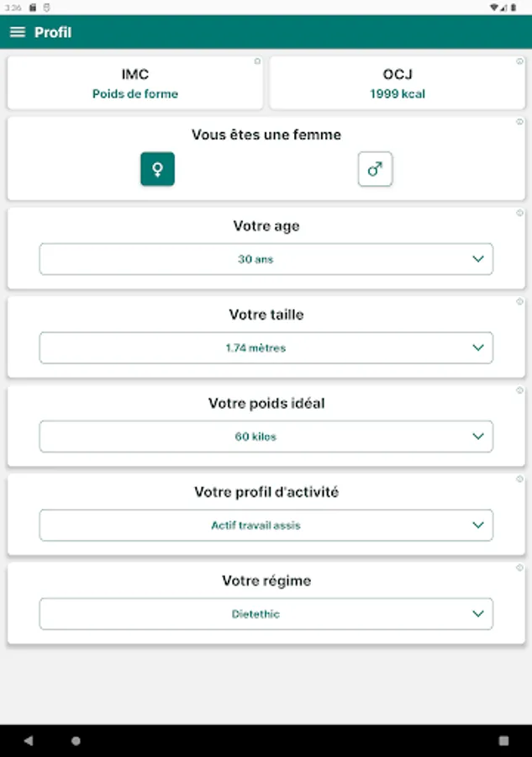Click info icon on activity profile card

click(519, 479)
